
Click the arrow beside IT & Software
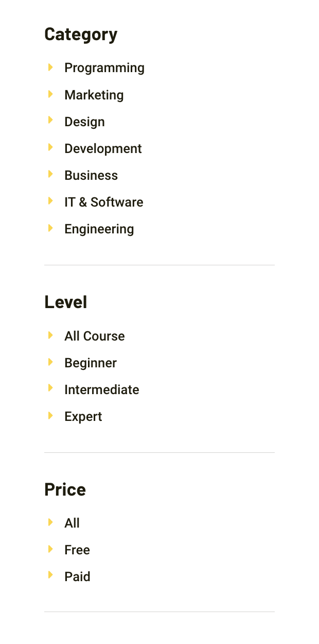50,201
